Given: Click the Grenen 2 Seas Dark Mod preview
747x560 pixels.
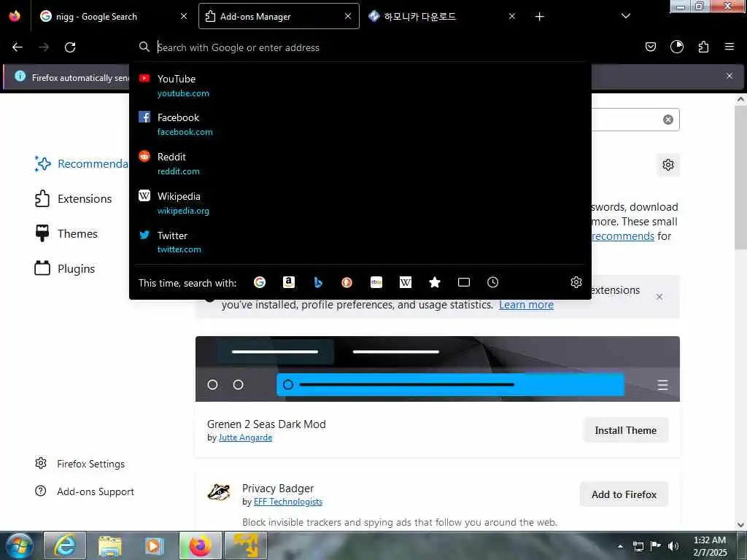Looking at the screenshot, I should pos(438,369).
